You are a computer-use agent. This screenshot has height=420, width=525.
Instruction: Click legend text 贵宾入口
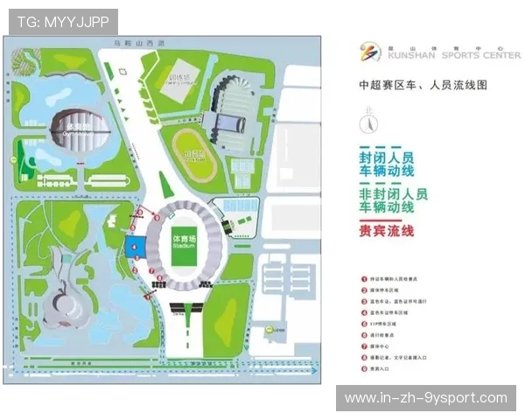(x=380, y=368)
